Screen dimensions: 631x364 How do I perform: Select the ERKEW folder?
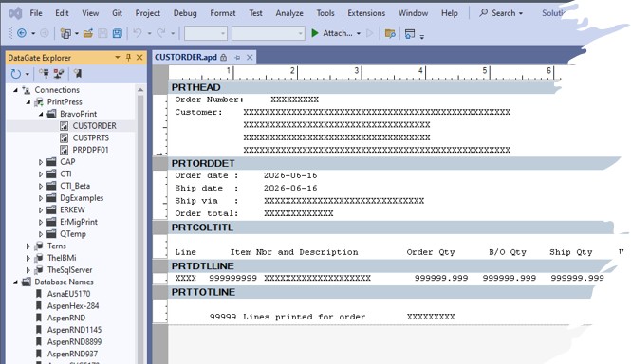[x=72, y=209]
